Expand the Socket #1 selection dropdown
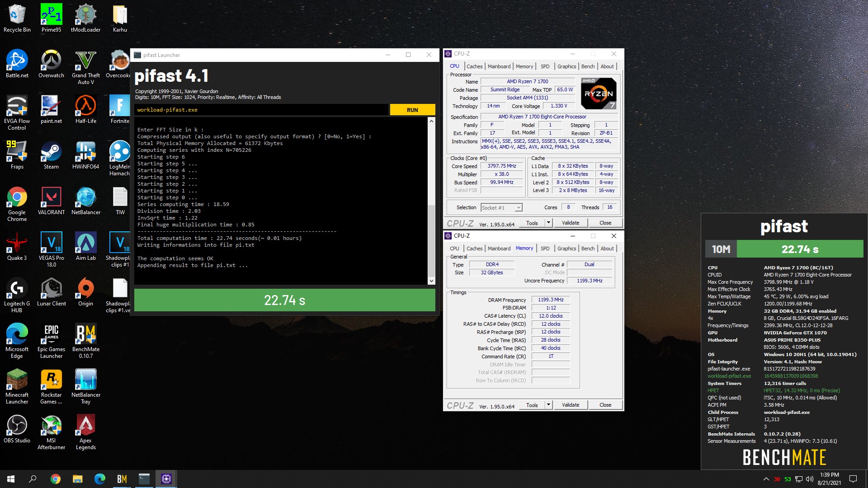The width and height of the screenshot is (868, 488). [519, 208]
